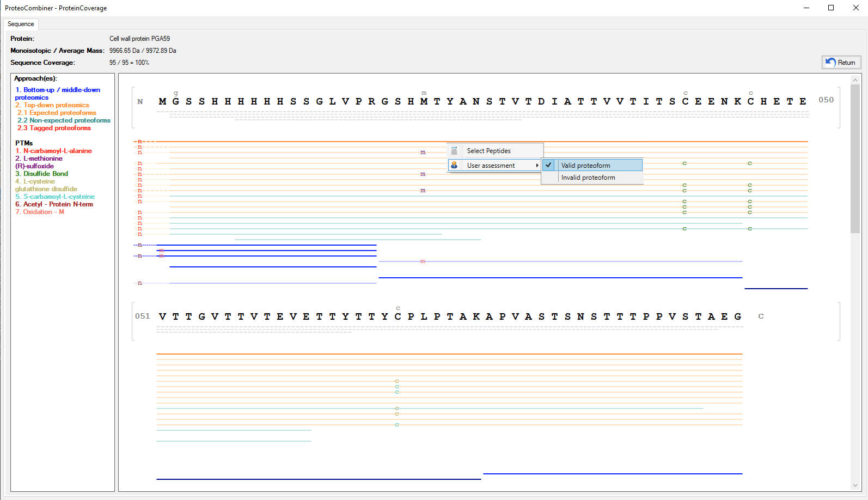Click the scrollbar up arrow
This screenshot has width=868, height=500.
(855, 80)
